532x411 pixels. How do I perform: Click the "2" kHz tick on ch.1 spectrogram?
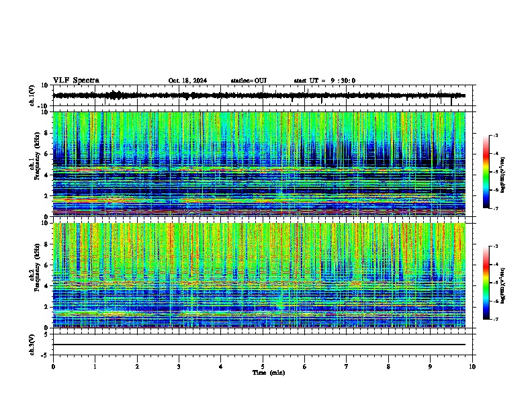pos(46,196)
